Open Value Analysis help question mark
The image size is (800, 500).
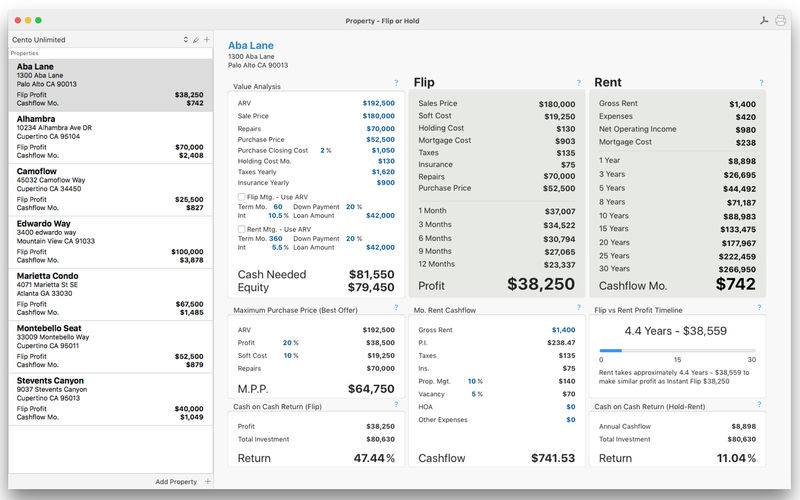pos(396,83)
